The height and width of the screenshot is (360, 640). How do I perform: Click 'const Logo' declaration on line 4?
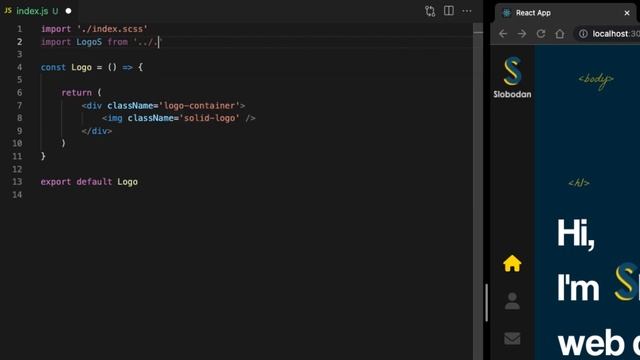(x=66, y=67)
